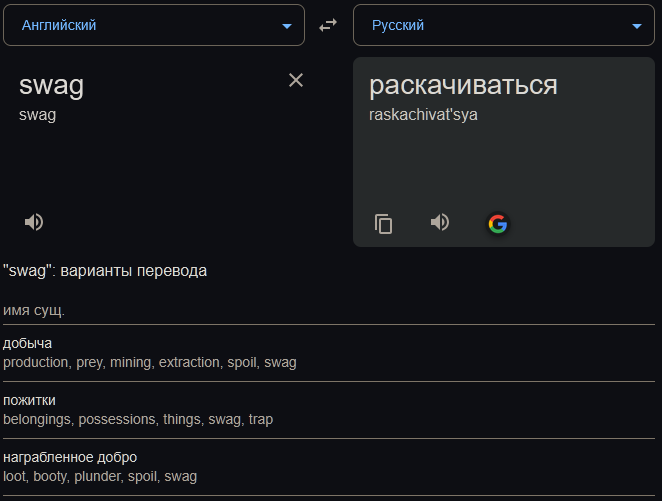Choose the 'пожитки' translation variant
Image resolution: width=662 pixels, height=501 pixels.
(x=29, y=400)
